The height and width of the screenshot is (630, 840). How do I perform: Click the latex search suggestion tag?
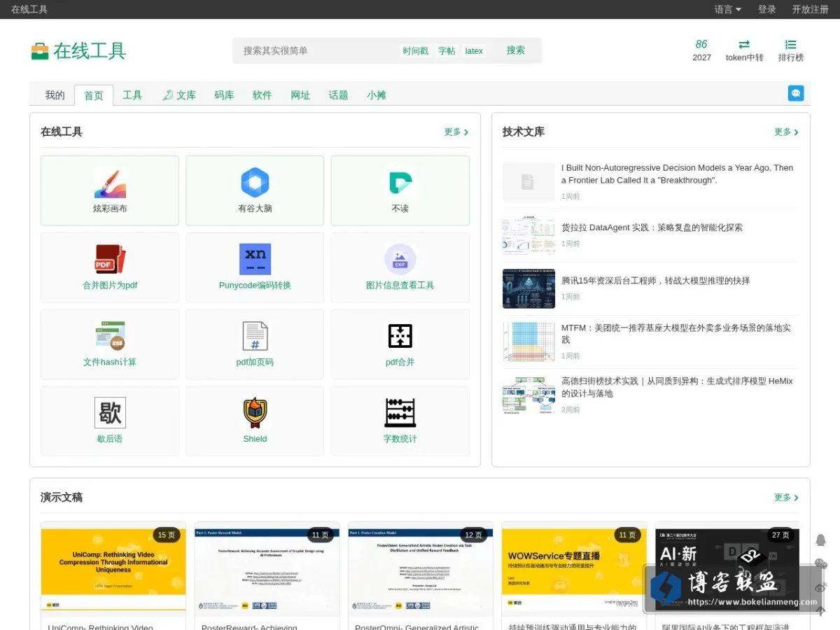(x=474, y=51)
